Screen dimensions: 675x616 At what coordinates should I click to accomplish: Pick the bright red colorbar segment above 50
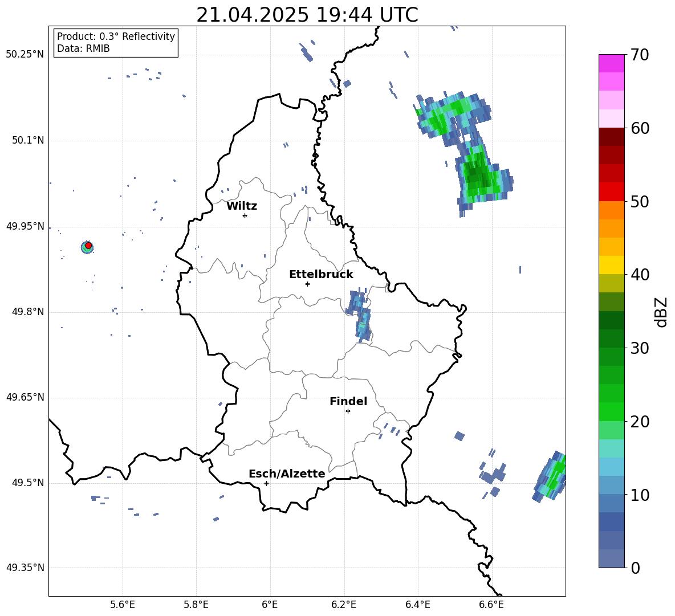tap(611, 192)
